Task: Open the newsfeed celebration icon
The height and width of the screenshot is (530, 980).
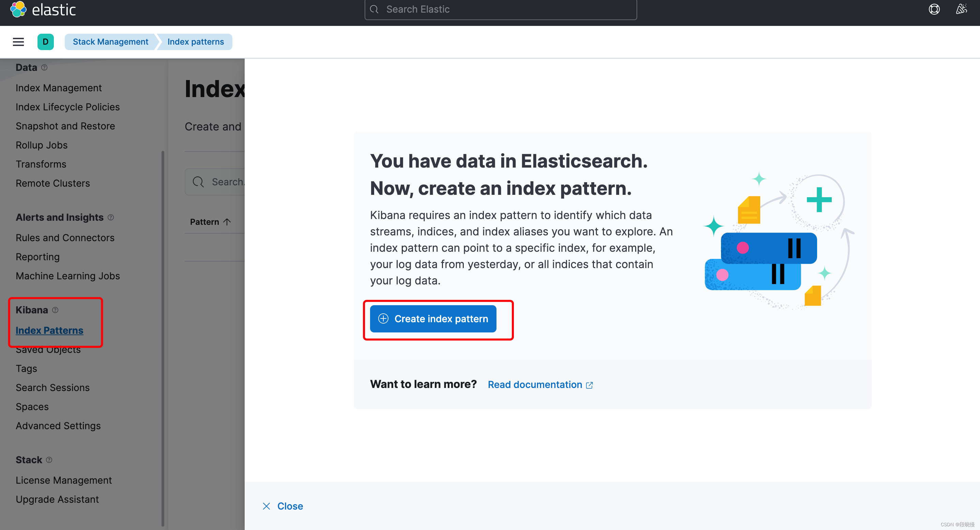Action: point(961,9)
